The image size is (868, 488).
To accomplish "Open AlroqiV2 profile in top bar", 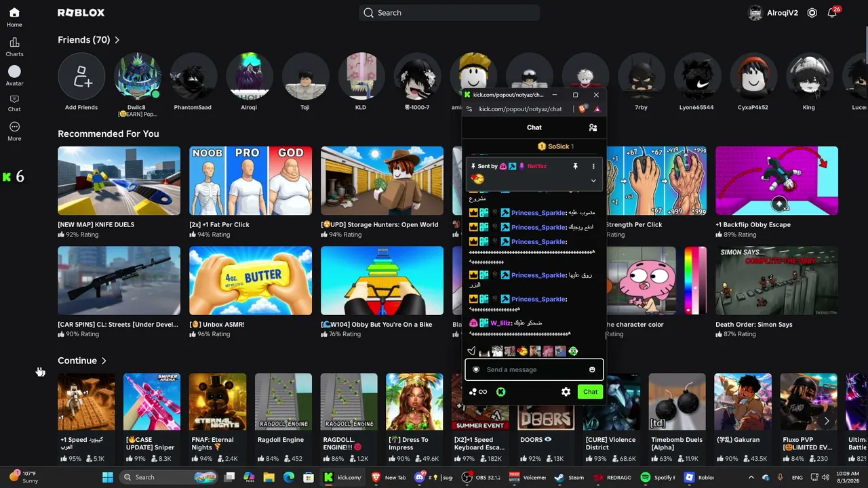I will point(773,13).
